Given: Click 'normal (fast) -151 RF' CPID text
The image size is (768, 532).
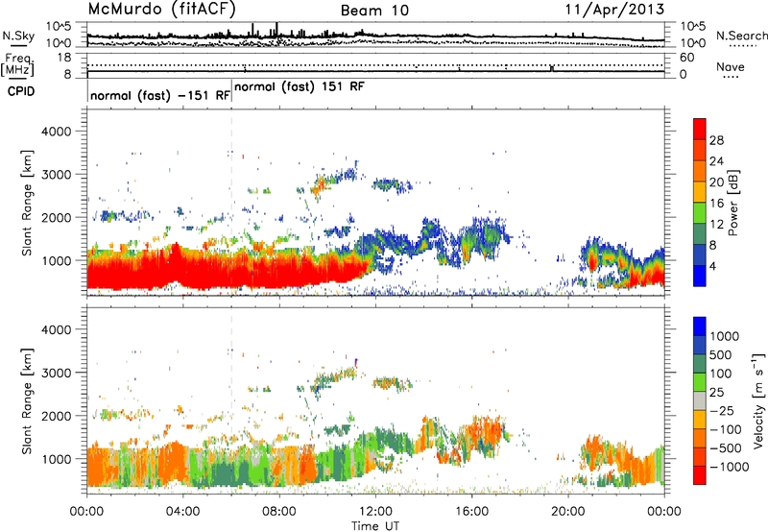Looking at the screenshot, I should (x=159, y=96).
